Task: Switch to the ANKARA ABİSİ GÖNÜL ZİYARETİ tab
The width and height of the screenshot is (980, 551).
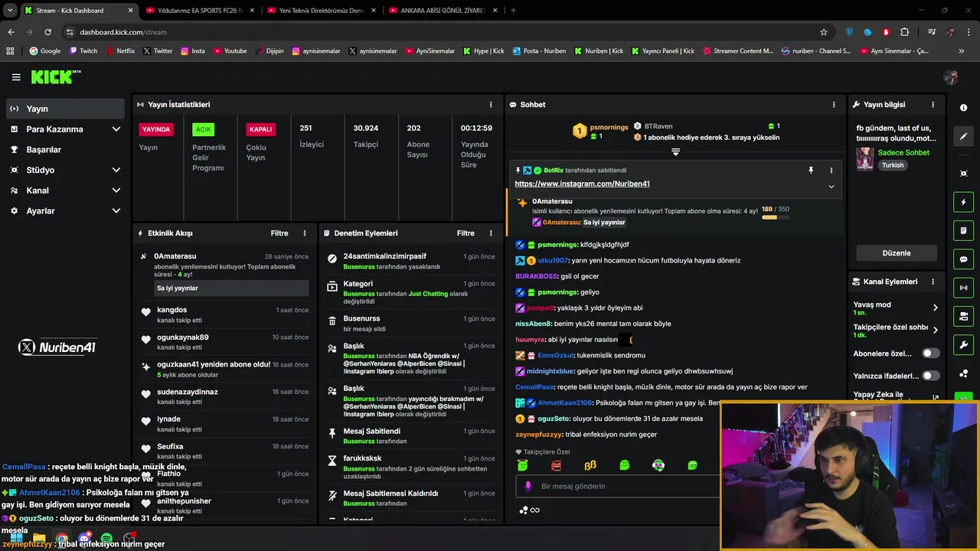Action: (x=443, y=11)
